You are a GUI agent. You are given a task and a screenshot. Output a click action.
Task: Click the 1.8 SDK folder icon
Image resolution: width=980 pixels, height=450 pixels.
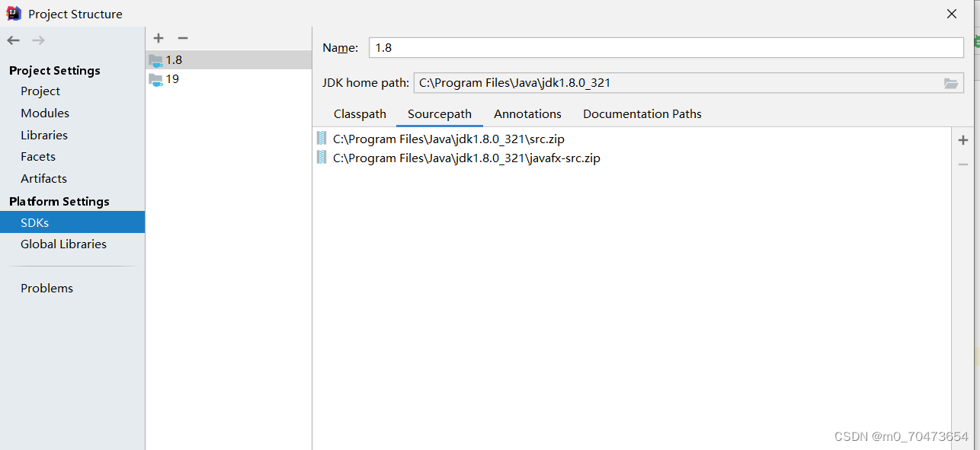pyautogui.click(x=155, y=60)
